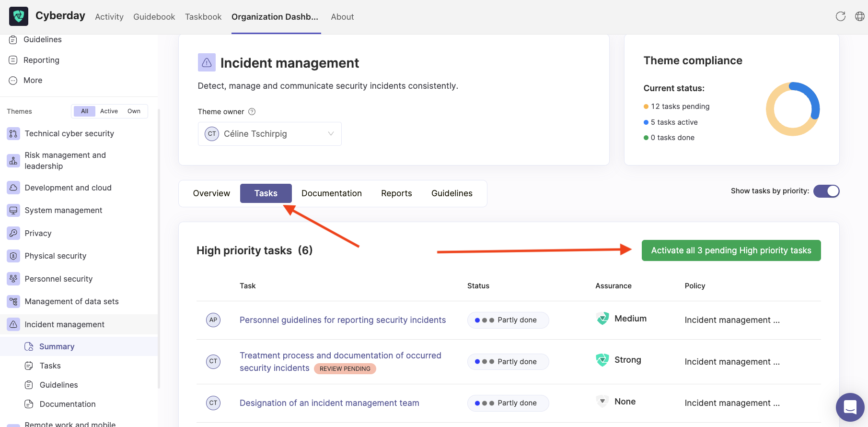Click the System management monitor icon
The image size is (868, 427).
click(13, 210)
